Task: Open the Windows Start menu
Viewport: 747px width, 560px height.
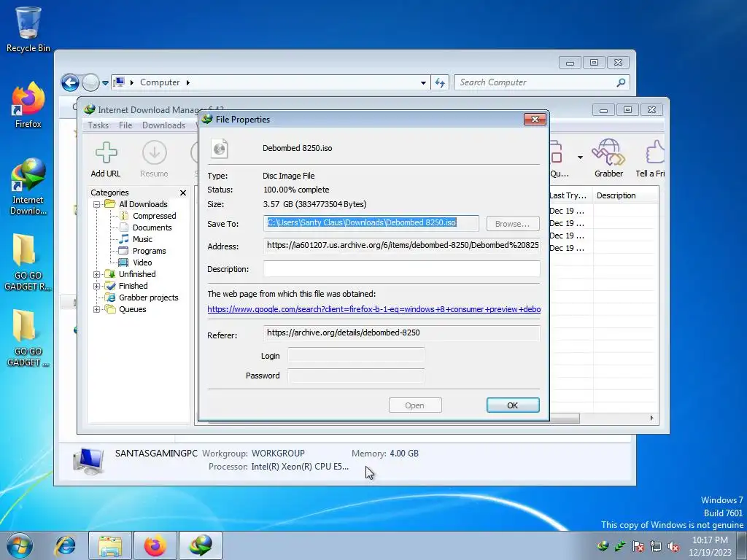Action: point(20,545)
